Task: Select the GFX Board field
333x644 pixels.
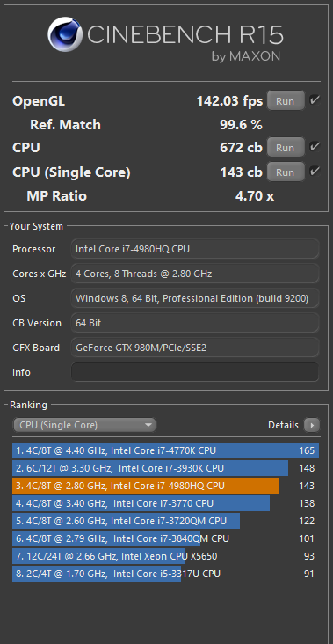Action: click(x=195, y=348)
